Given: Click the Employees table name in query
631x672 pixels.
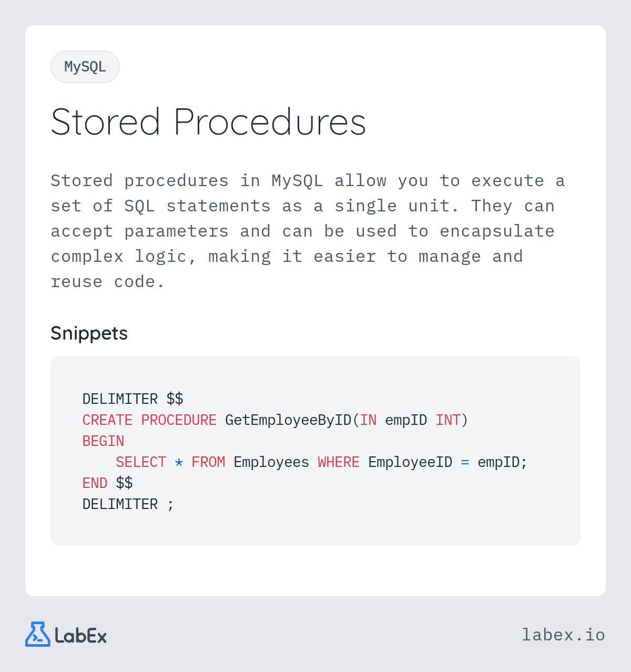Looking at the screenshot, I should tap(271, 462).
